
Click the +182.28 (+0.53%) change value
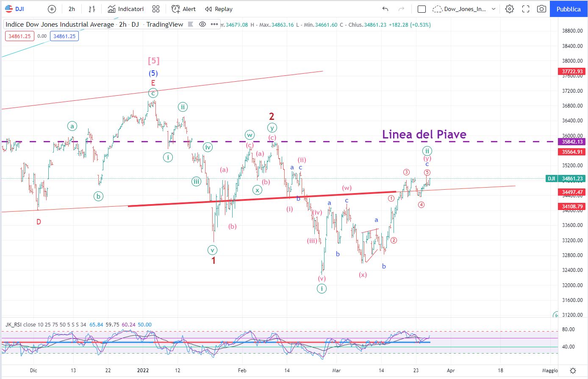click(410, 25)
